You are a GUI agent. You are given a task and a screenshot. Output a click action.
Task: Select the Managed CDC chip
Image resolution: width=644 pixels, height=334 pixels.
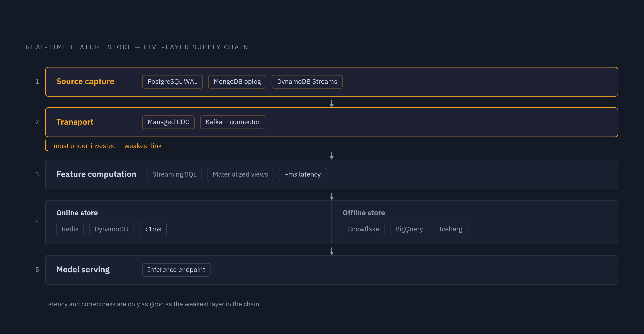click(x=168, y=122)
